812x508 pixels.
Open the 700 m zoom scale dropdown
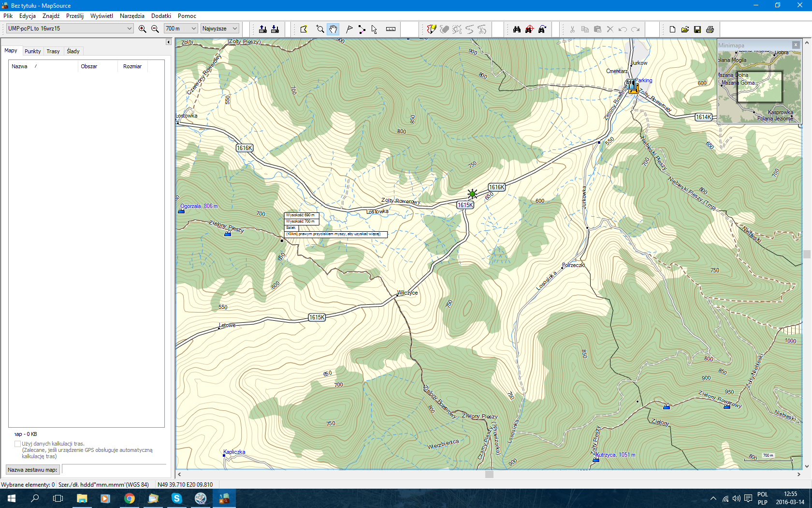(181, 29)
